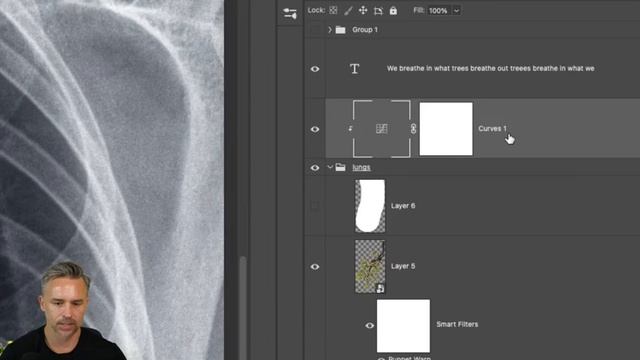640x360 pixels.
Task: Lock artboard nesting icon
Action: 378,11
